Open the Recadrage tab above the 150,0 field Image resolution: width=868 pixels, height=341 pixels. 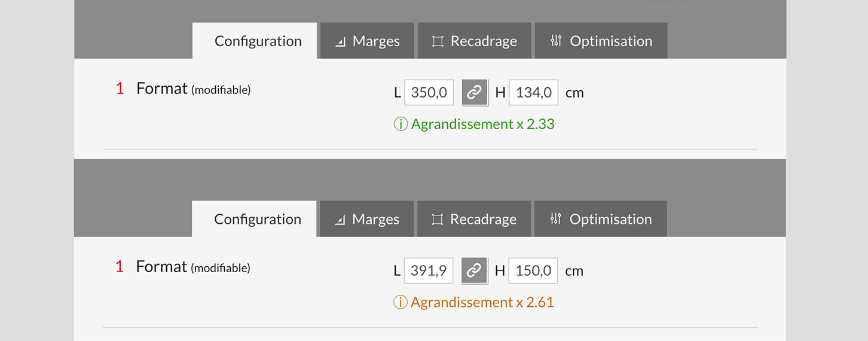(473, 220)
